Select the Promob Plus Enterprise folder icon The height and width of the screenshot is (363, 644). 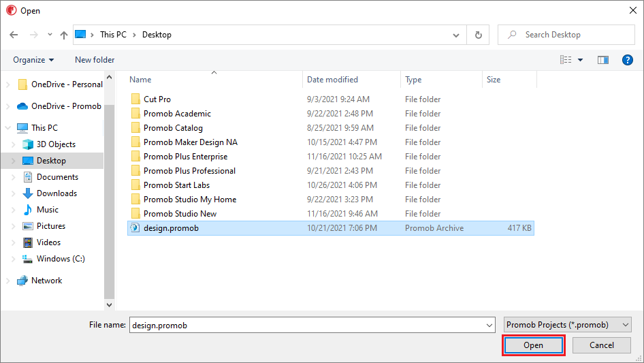pos(135,157)
